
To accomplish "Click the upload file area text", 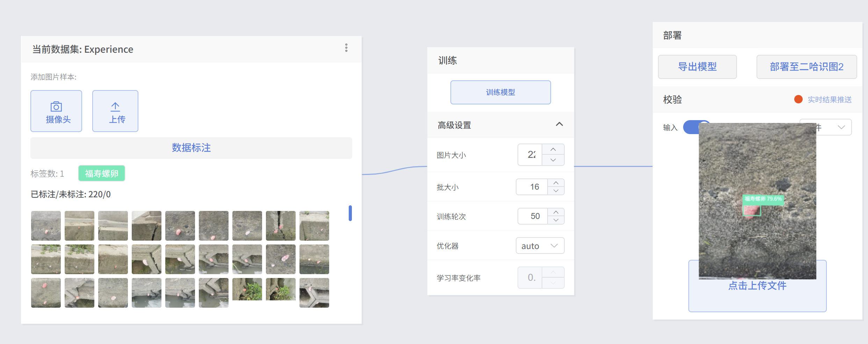I will pyautogui.click(x=757, y=286).
